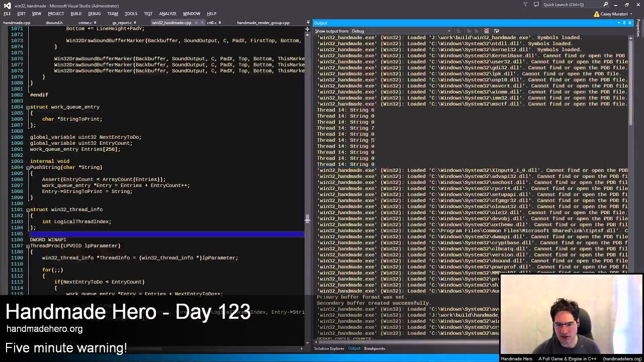The width and height of the screenshot is (644, 362).
Task: Pin the Output panel with auto-hide icon
Action: [x=624, y=23]
